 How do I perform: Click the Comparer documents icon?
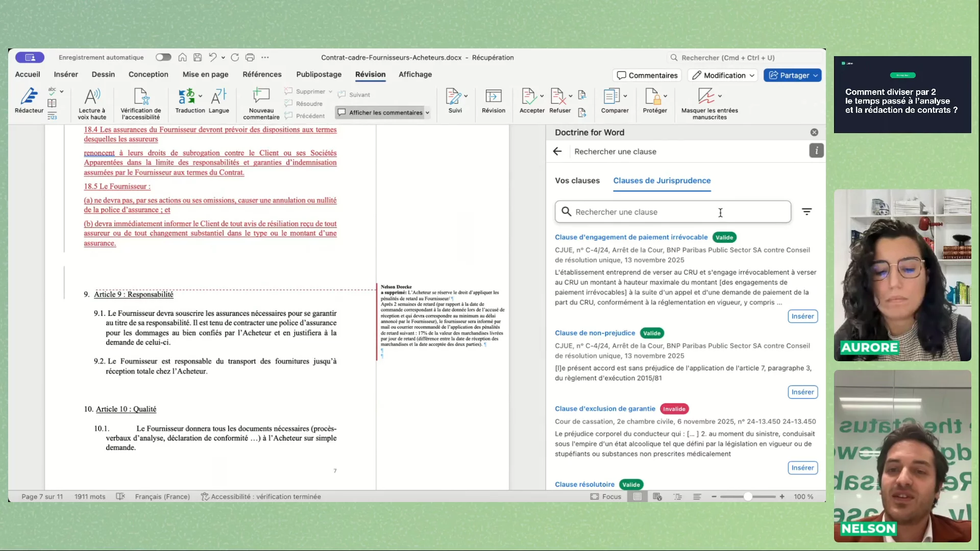[x=611, y=96]
